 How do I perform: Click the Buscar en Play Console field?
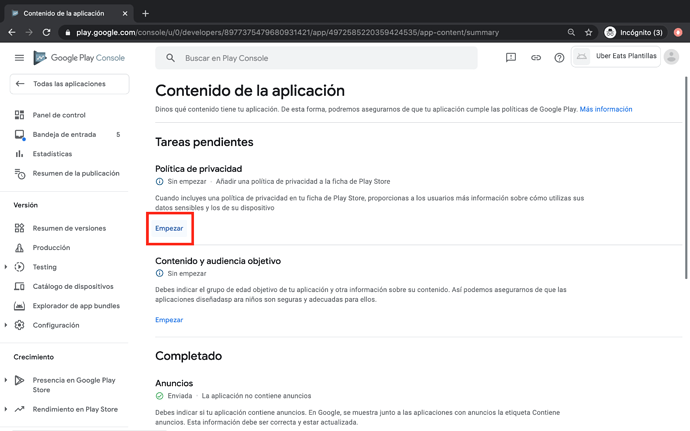click(320, 58)
